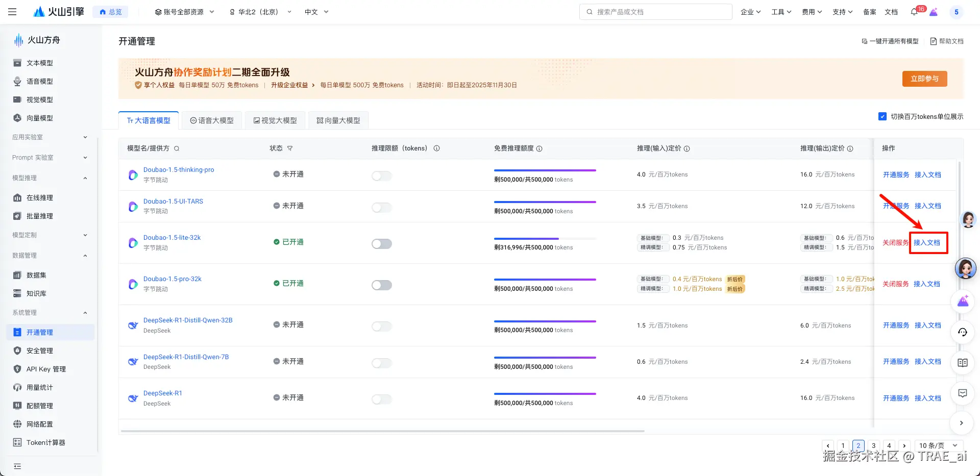Click the Doubao-1.5-thinking-pro model icon

click(133, 175)
